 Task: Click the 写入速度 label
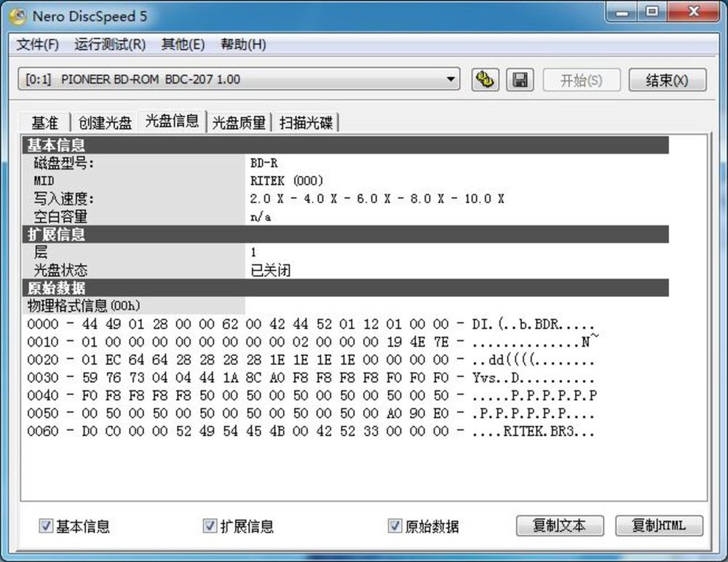(x=63, y=199)
